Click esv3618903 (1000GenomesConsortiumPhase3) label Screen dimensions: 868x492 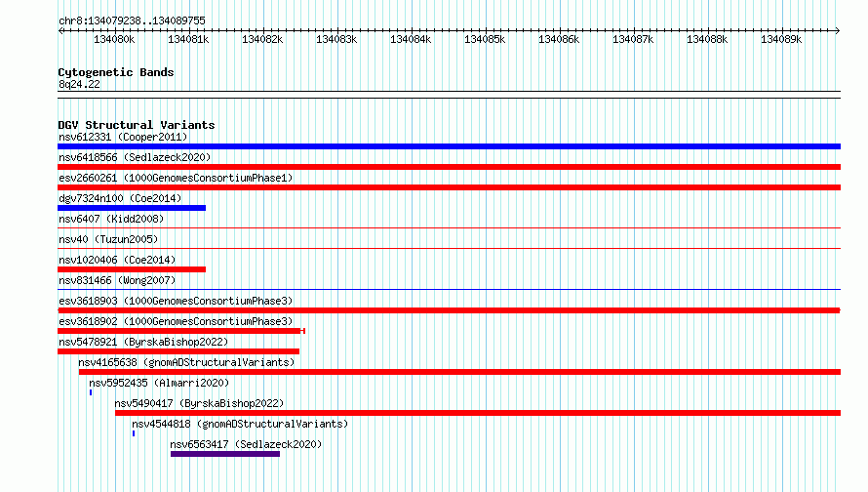176,301
